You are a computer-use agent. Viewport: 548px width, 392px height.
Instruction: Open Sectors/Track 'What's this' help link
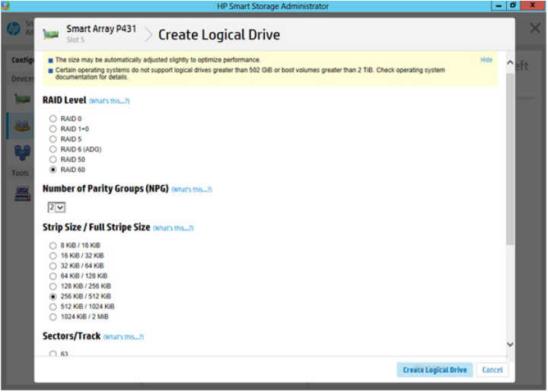tap(123, 336)
